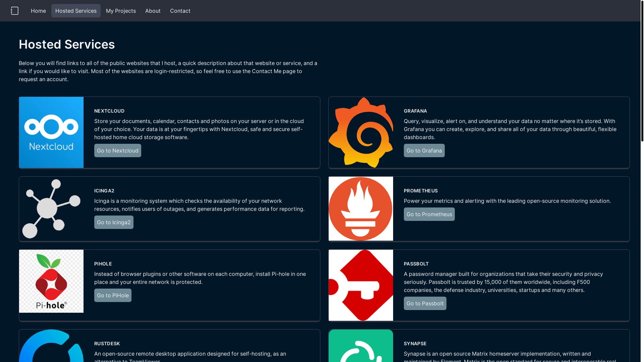Click the Hosted Services page title
The width and height of the screenshot is (644, 362).
(67, 44)
